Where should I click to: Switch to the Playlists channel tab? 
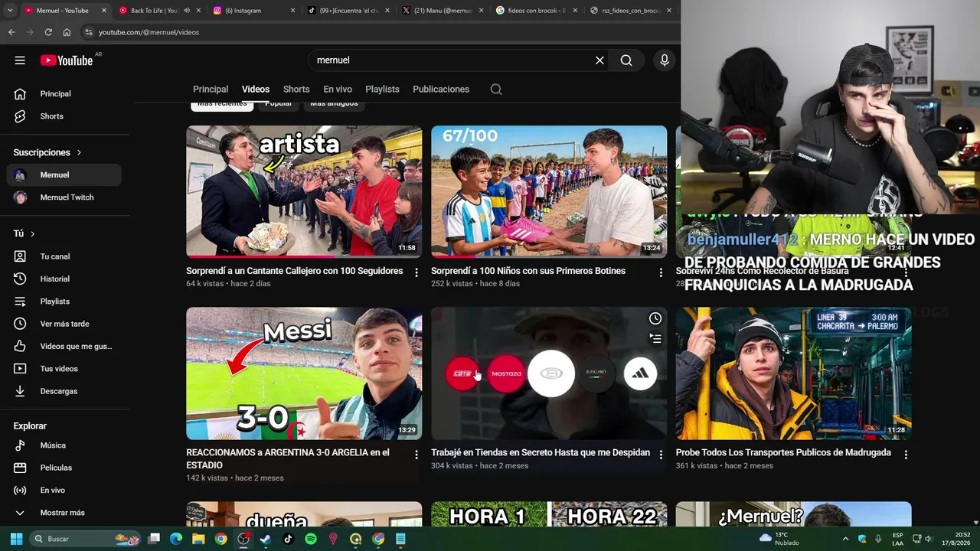pos(382,90)
